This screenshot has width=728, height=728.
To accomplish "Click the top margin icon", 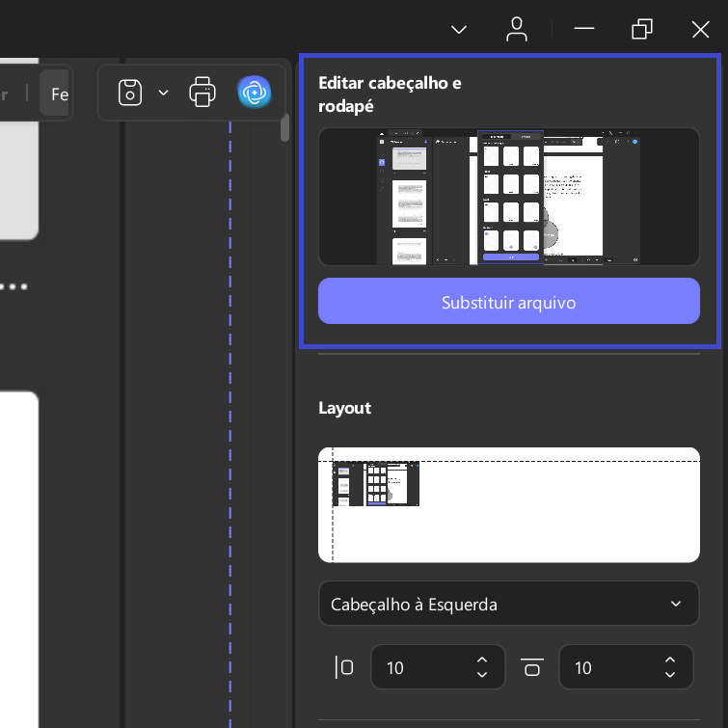I will point(532,667).
